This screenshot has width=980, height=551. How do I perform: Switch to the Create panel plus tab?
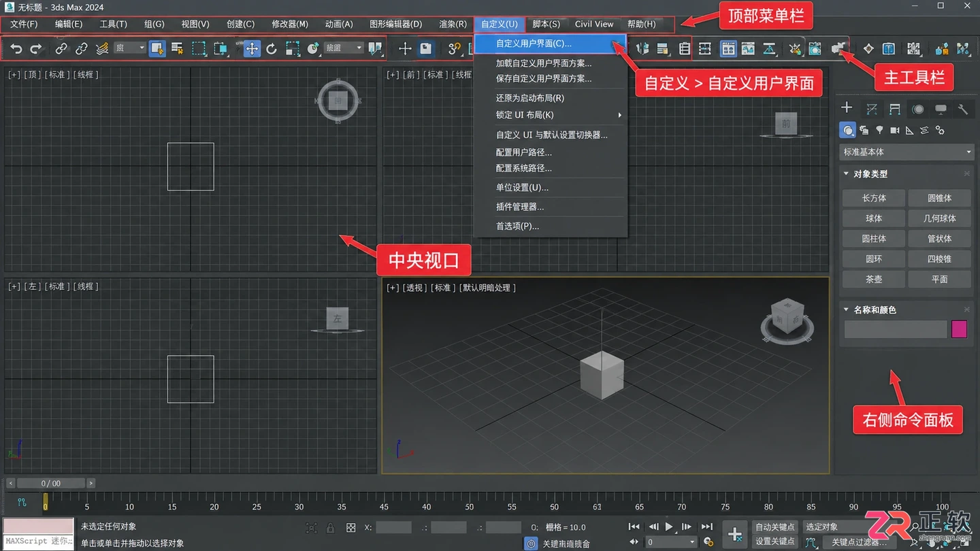click(847, 107)
